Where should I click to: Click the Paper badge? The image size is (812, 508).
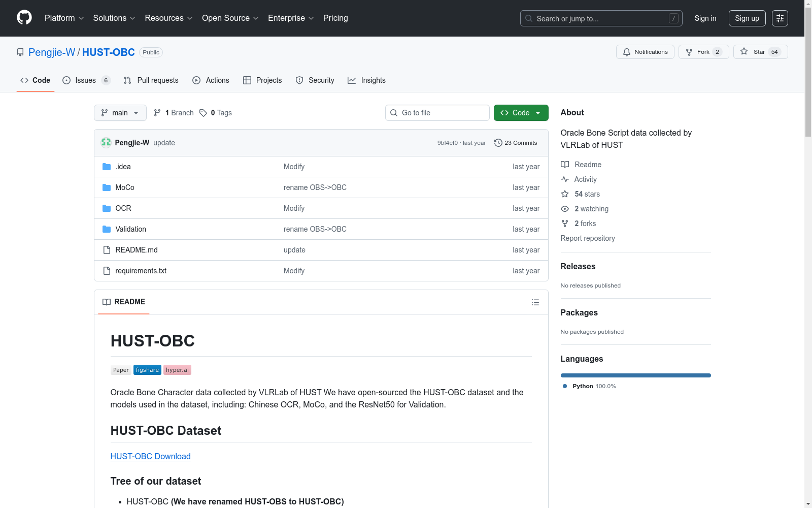tap(121, 370)
